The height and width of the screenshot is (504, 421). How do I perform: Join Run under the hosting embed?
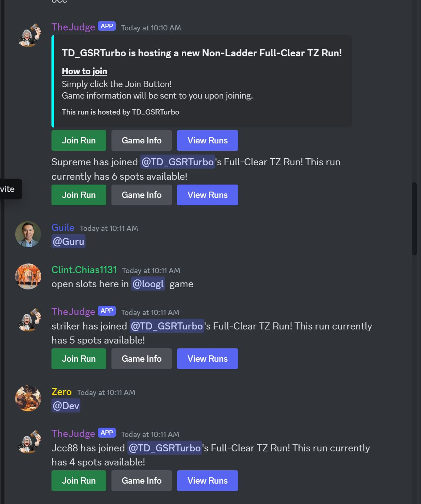coord(79,140)
